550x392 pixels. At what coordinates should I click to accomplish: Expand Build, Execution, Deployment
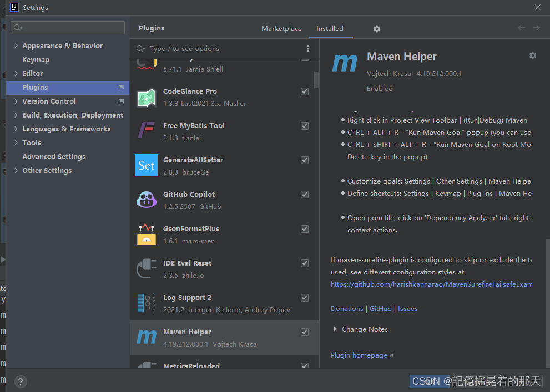(16, 115)
